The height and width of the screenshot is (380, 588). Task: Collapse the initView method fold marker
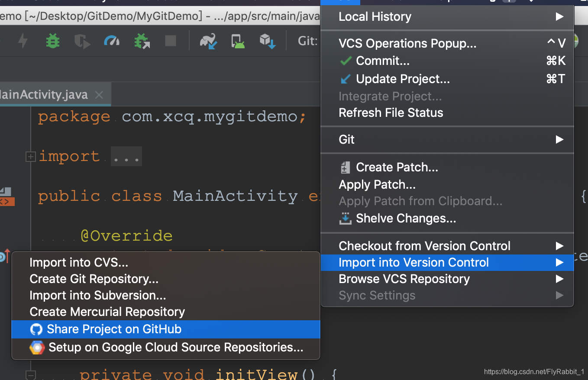(30, 374)
